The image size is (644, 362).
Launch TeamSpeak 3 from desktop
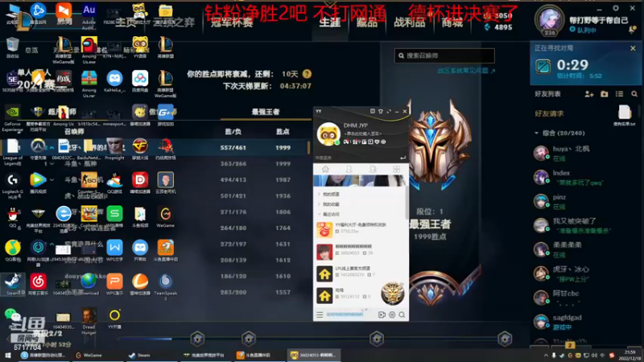[166, 286]
